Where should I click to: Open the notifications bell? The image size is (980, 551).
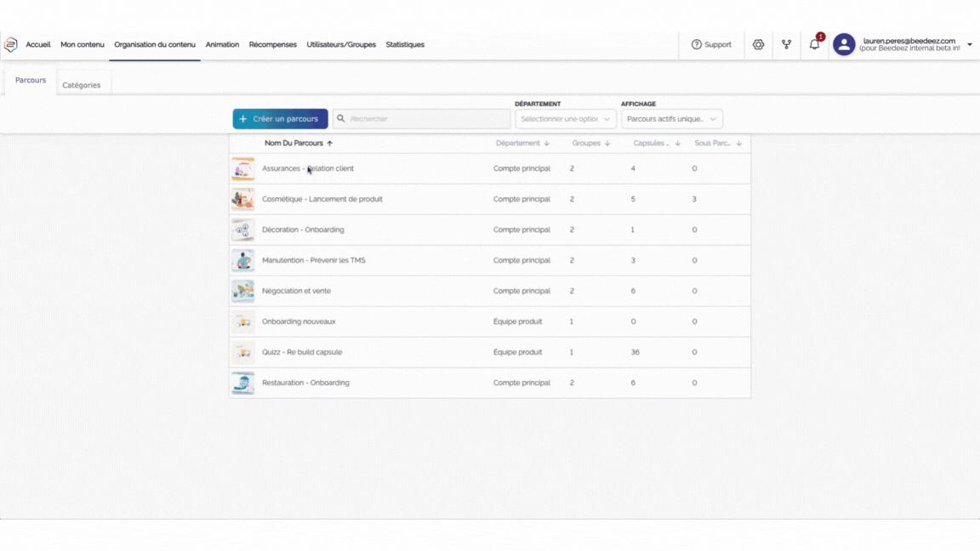pos(814,45)
